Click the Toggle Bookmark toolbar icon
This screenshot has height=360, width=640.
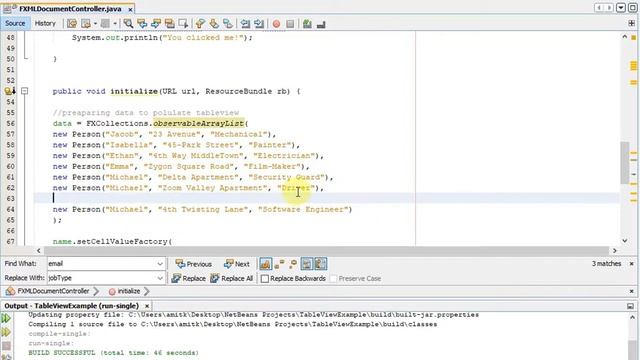(x=228, y=24)
